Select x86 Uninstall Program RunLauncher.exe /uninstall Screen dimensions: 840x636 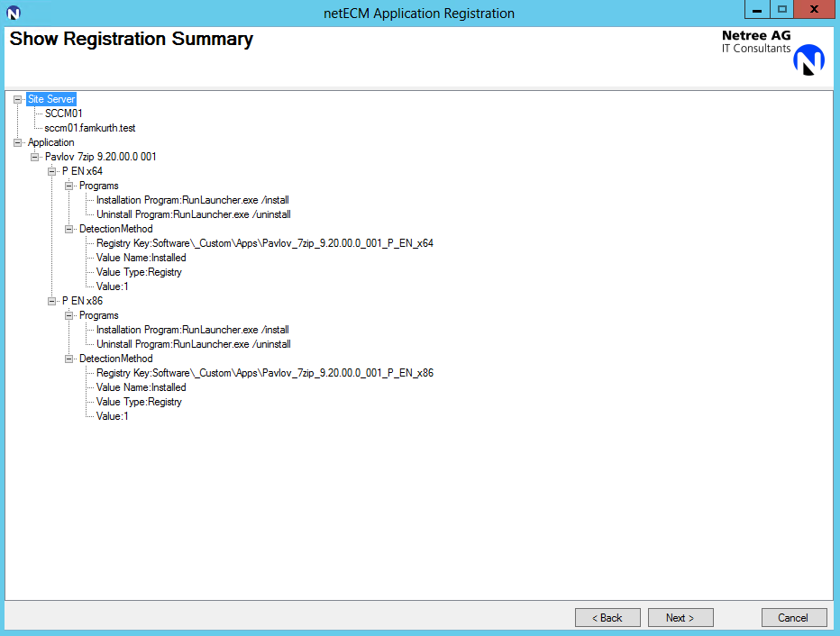click(193, 344)
